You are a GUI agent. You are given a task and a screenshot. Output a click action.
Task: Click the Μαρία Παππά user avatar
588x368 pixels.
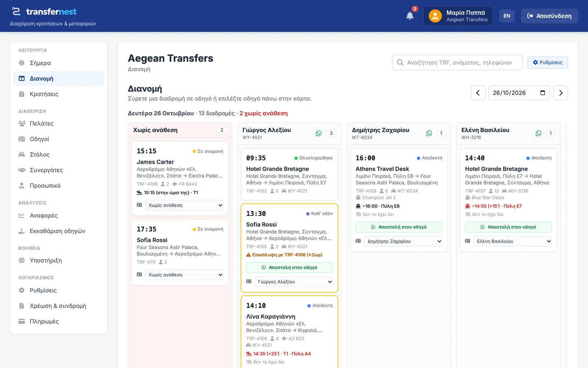coord(435,16)
